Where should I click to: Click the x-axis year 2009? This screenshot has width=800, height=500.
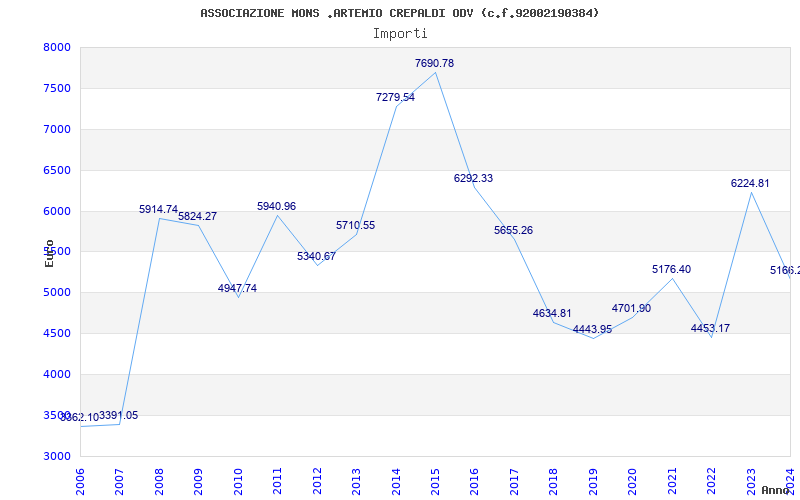click(x=198, y=482)
